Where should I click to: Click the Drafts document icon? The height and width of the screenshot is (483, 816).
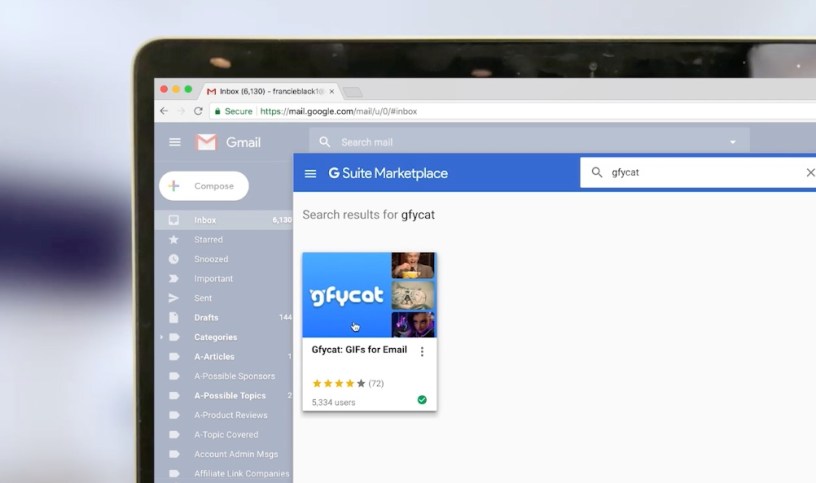pos(174,317)
